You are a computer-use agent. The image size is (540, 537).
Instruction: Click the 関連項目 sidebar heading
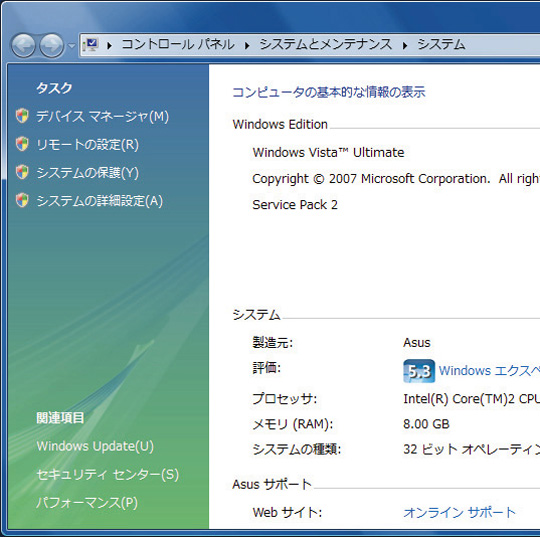[x=60, y=418]
